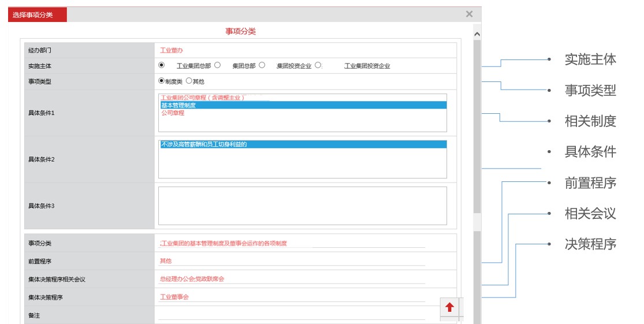Pick 工业集团公司章程（含调整主业） in the list
The image size is (644, 324).
[202, 98]
